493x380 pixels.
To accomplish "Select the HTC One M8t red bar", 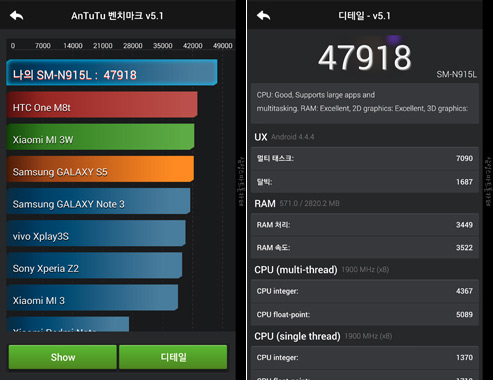I will click(102, 105).
